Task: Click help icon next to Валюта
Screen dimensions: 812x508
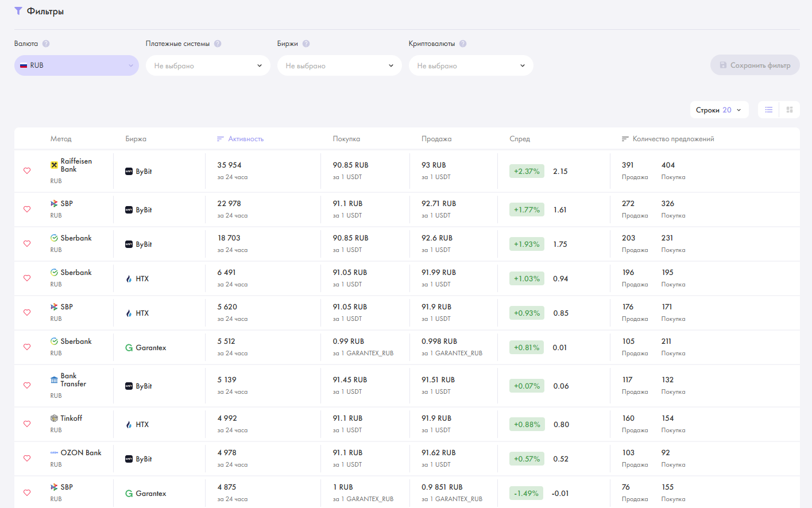Action: tap(46, 44)
